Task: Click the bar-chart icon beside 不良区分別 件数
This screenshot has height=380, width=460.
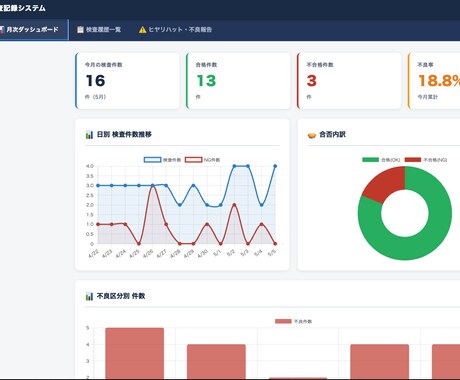Action: coord(89,296)
